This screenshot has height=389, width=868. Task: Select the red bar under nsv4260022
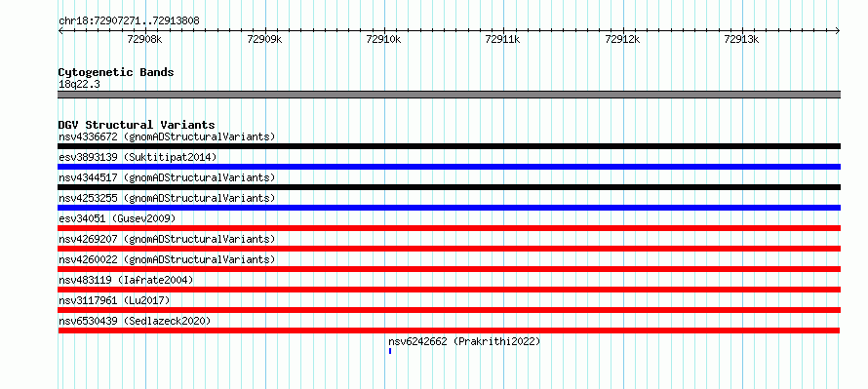pyautogui.click(x=449, y=269)
